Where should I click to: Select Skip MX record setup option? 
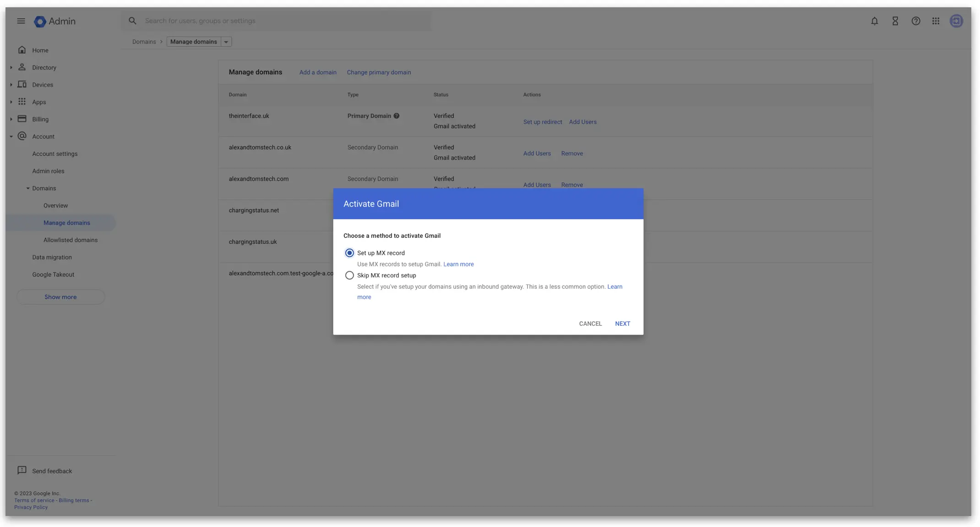(x=349, y=275)
